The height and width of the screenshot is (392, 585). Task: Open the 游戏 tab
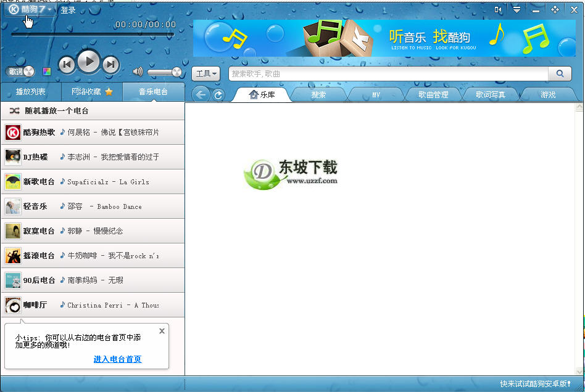tap(548, 95)
